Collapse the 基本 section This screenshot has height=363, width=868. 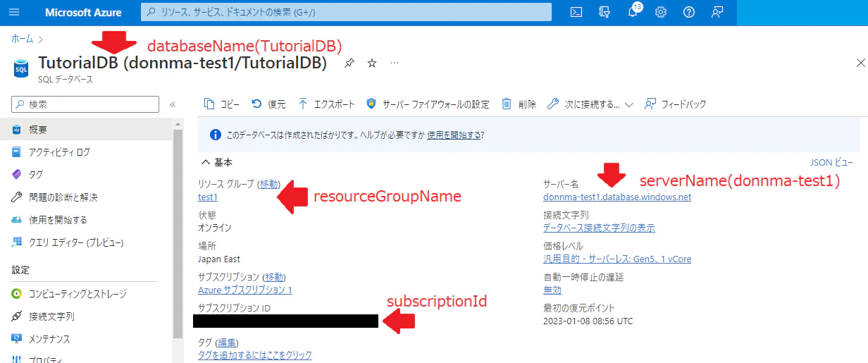coord(216,162)
